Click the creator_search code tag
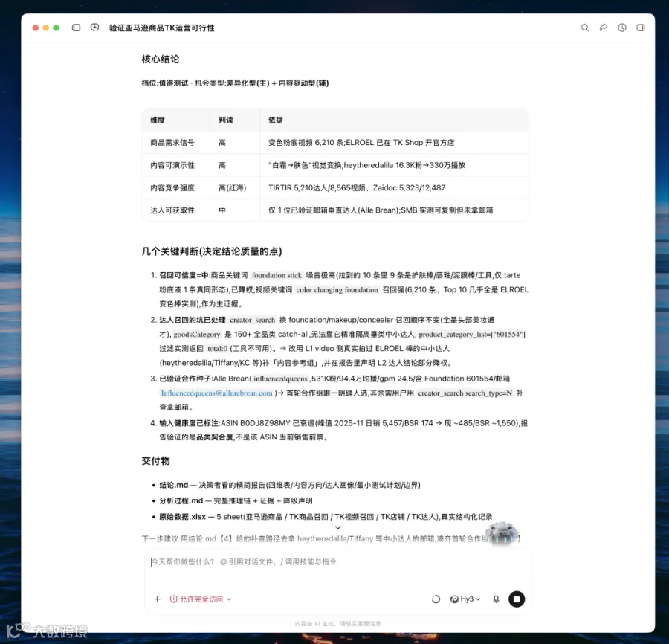 pyautogui.click(x=252, y=320)
